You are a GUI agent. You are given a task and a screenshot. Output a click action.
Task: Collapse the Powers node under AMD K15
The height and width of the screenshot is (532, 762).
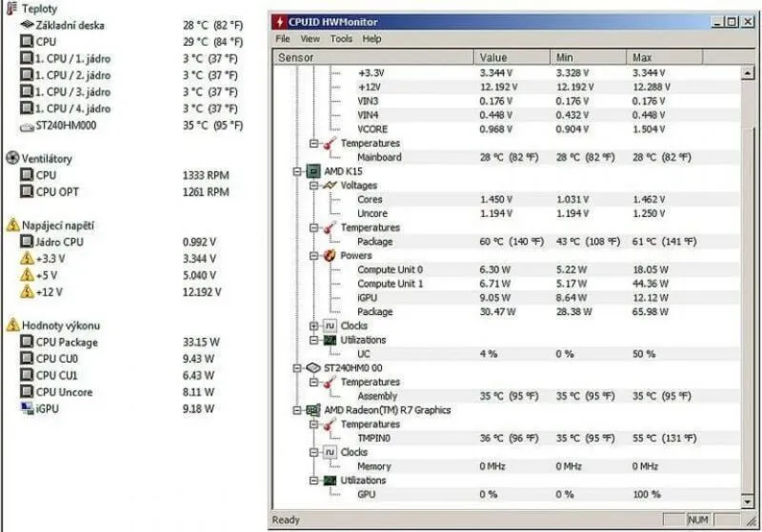point(314,255)
